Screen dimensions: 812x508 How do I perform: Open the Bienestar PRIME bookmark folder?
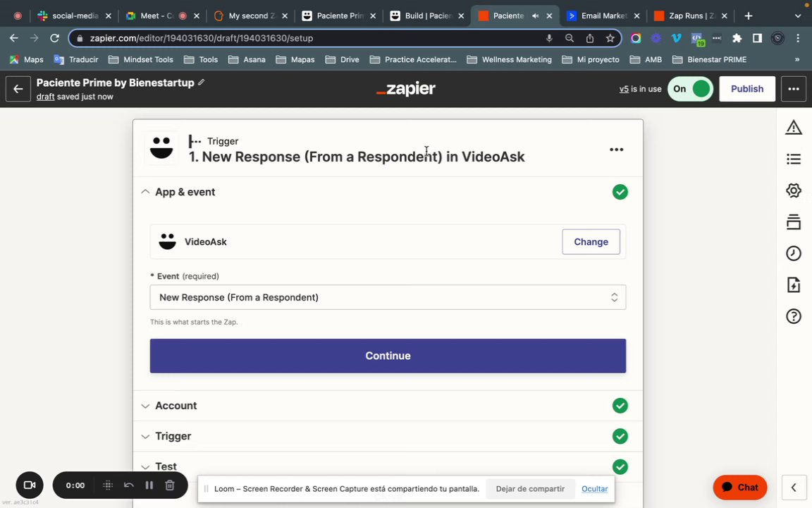(710, 59)
